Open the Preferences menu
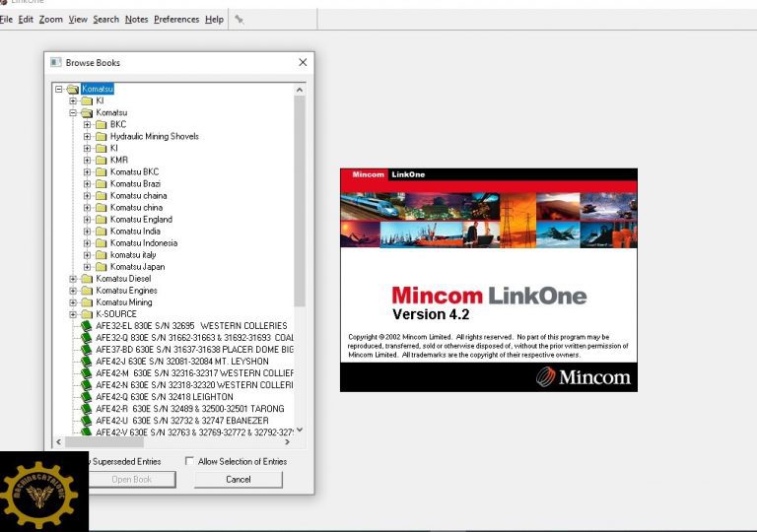The width and height of the screenshot is (757, 532). (176, 20)
